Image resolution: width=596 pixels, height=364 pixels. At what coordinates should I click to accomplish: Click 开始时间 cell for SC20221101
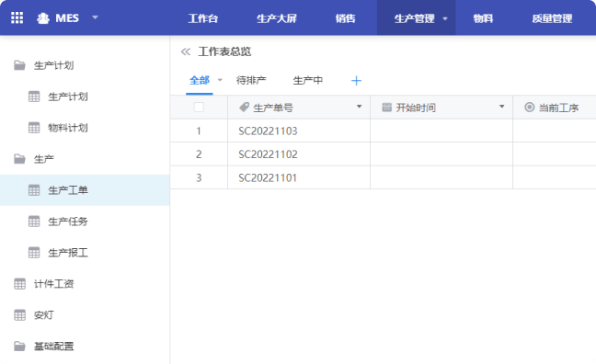[441, 177]
